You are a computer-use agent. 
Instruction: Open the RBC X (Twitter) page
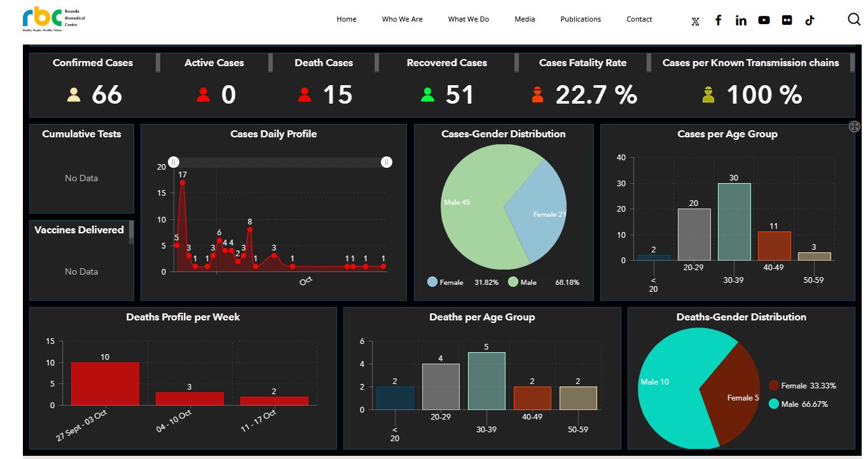click(x=695, y=20)
